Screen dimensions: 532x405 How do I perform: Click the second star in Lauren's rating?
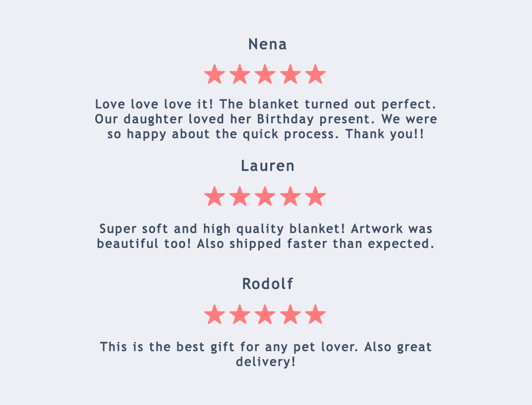coord(240,197)
